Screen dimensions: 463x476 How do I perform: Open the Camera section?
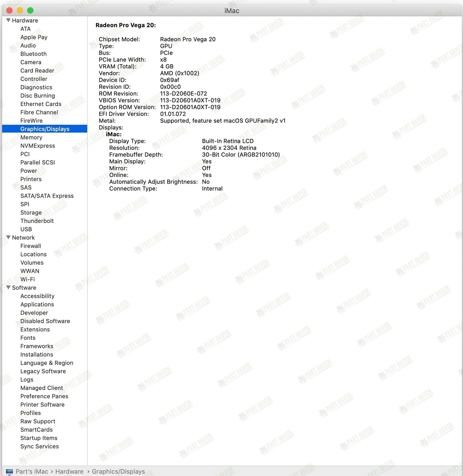(x=31, y=62)
